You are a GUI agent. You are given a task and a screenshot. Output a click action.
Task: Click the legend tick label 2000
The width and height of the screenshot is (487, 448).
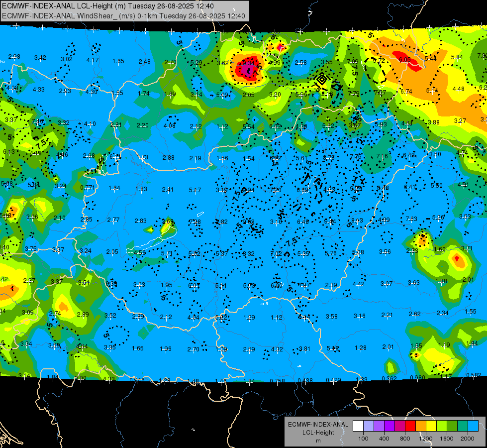click(468, 439)
